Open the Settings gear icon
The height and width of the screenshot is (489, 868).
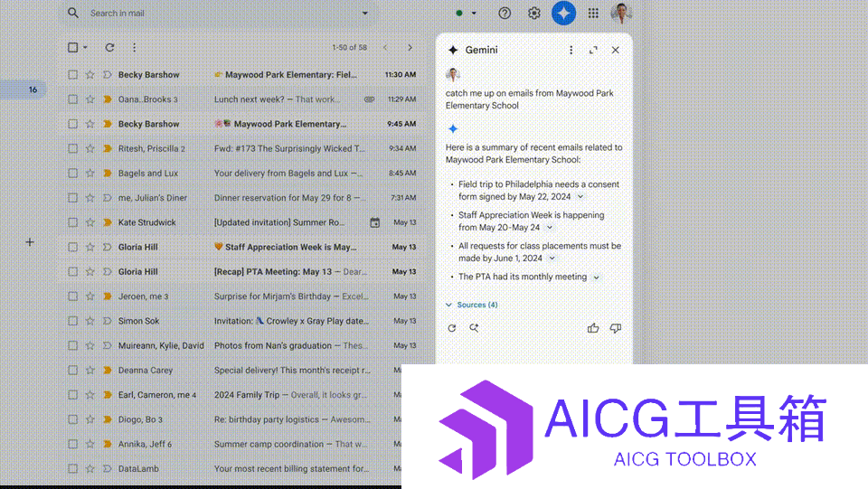coord(533,14)
